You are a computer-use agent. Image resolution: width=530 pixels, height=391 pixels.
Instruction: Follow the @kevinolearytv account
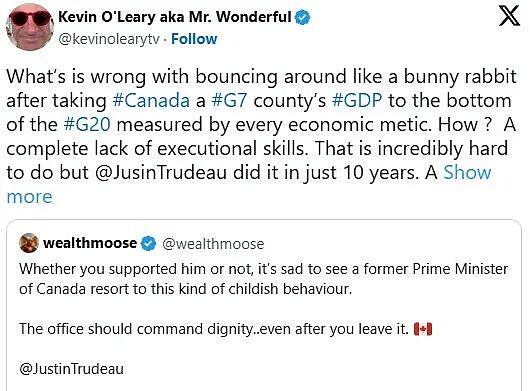[x=194, y=39]
